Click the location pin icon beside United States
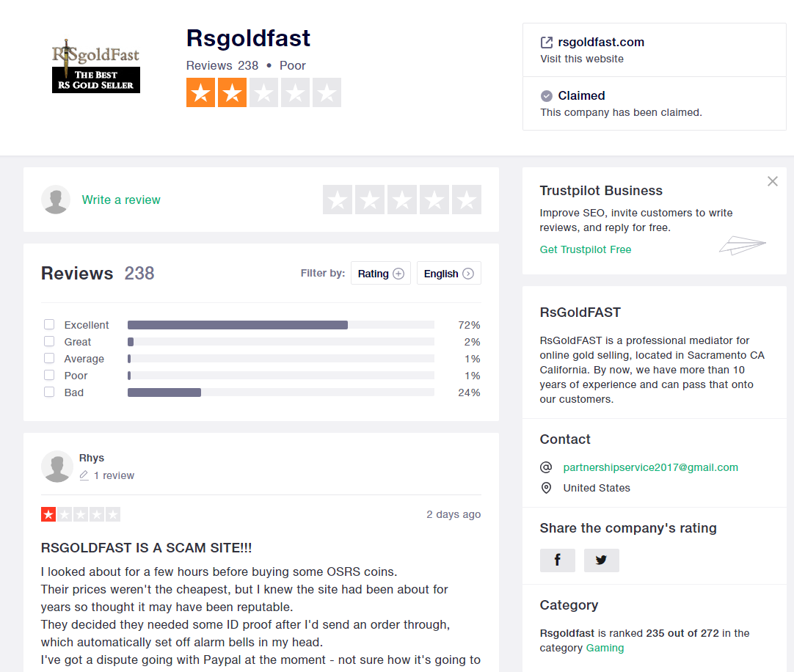This screenshot has height=672, width=794. [x=546, y=488]
